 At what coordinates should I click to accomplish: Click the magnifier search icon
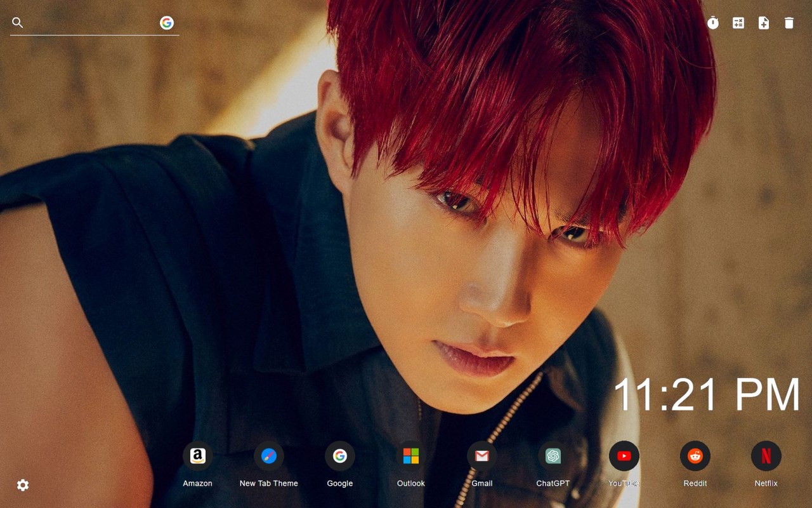pos(18,23)
